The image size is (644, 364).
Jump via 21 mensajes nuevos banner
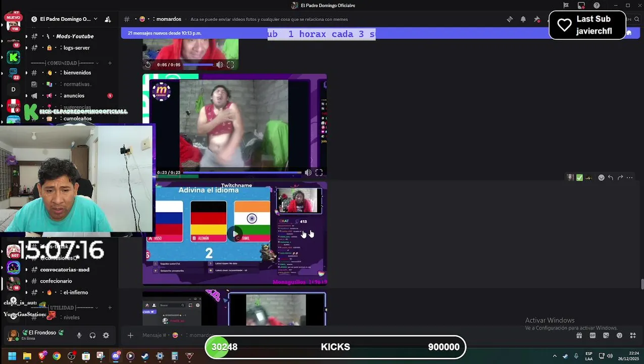pos(165,33)
